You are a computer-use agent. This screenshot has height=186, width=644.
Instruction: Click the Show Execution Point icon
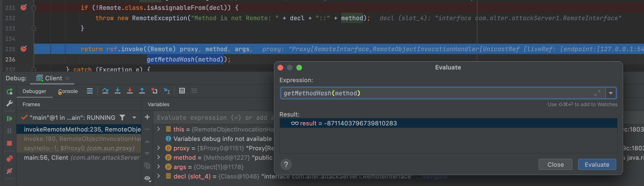pyautogui.click(x=90, y=91)
